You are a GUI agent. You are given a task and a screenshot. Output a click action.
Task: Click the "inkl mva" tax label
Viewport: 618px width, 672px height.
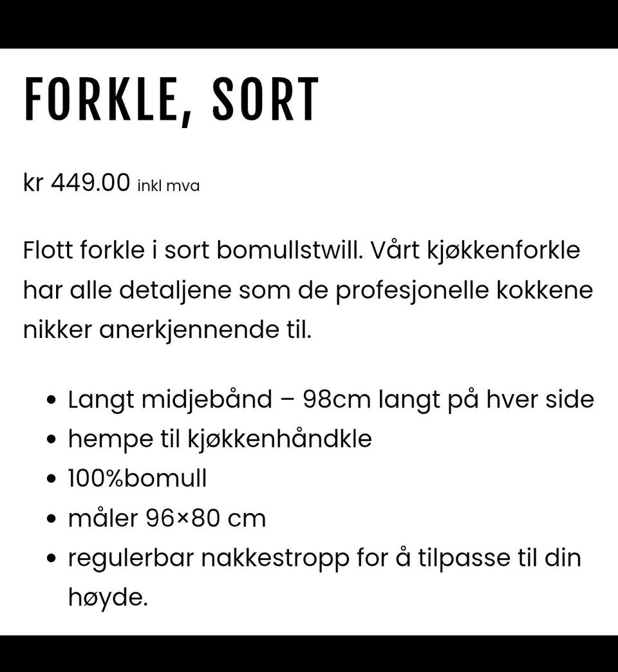169,186
